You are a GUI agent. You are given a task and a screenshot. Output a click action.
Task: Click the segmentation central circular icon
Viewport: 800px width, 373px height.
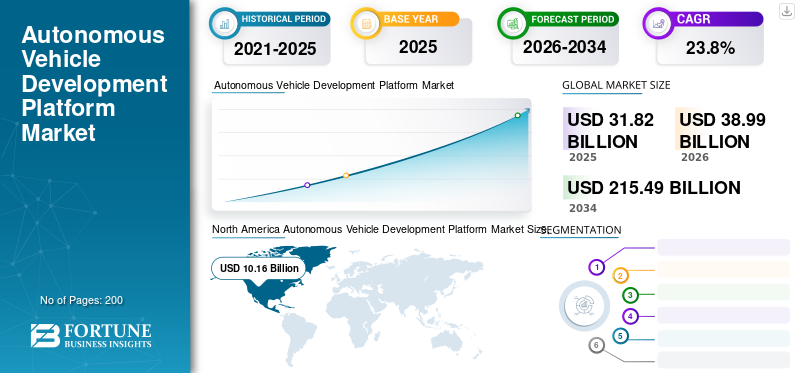tap(584, 305)
